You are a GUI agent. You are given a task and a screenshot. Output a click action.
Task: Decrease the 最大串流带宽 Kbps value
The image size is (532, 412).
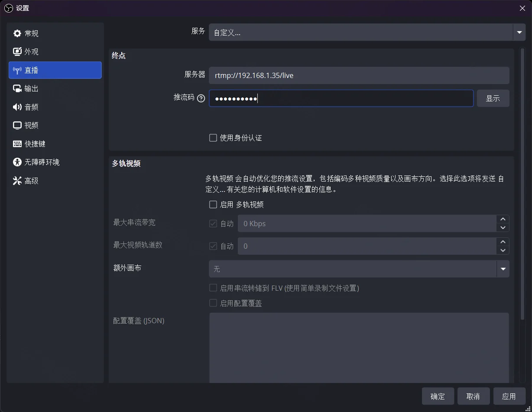[x=503, y=228]
